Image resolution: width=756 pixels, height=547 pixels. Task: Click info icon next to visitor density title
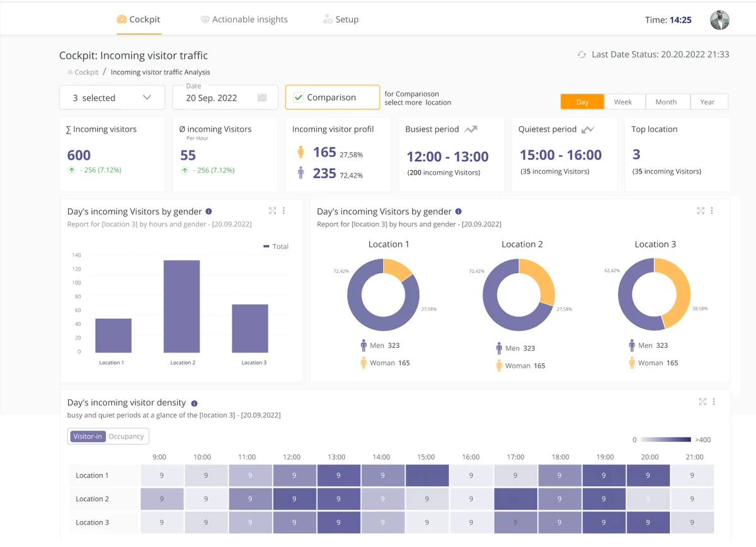(x=194, y=403)
